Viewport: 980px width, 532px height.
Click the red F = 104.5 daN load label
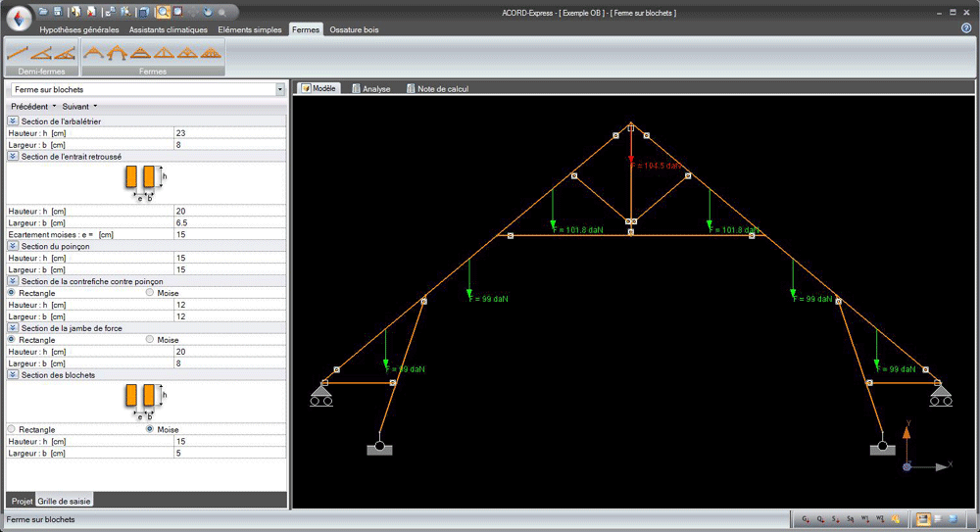pyautogui.click(x=656, y=166)
